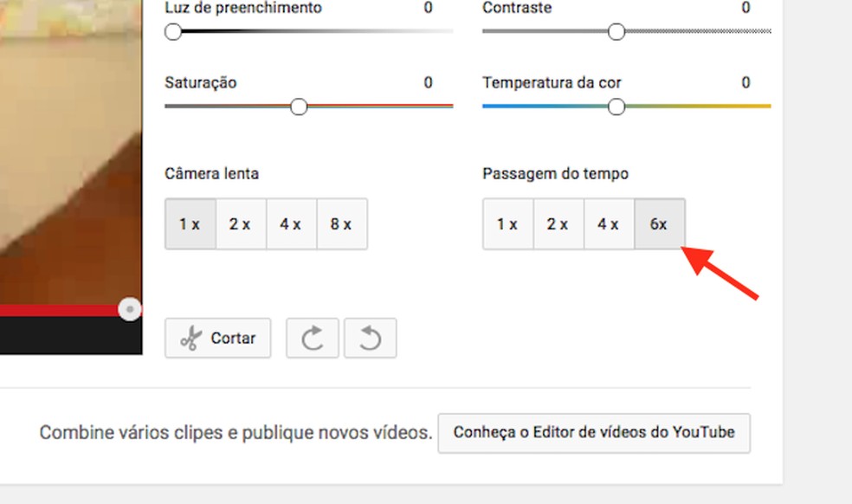Viewport: 852px width, 504px height.
Task: Select 4x speed under Câmera lenta
Action: (x=291, y=223)
